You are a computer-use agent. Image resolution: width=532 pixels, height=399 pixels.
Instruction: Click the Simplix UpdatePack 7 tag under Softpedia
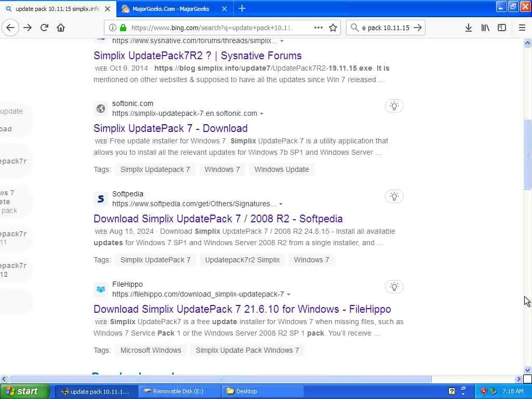[x=155, y=260]
